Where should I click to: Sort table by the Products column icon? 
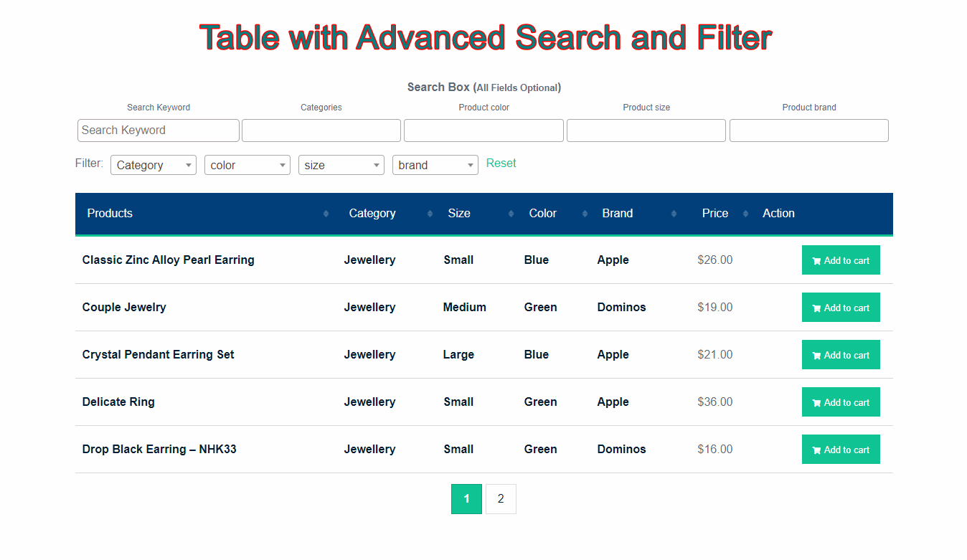(x=326, y=214)
